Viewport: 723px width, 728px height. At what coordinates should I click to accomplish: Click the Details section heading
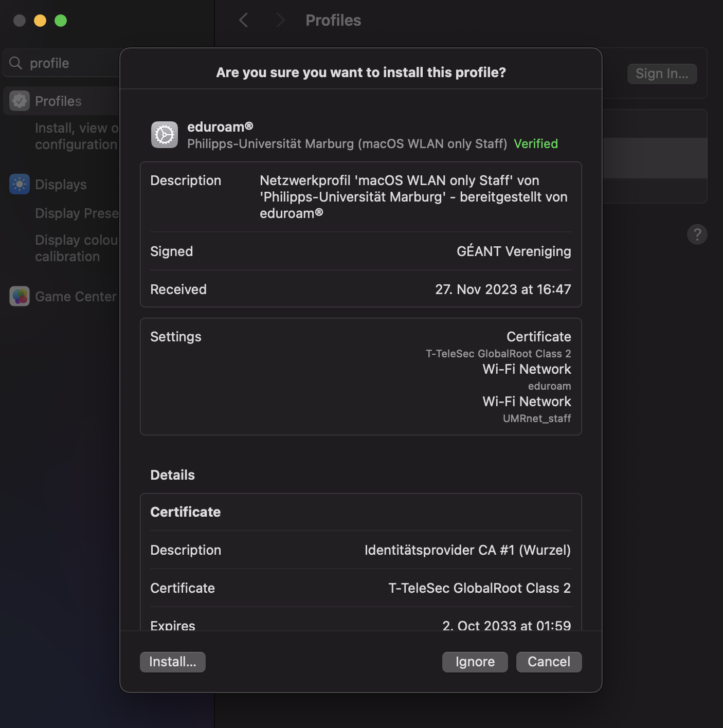coord(172,475)
